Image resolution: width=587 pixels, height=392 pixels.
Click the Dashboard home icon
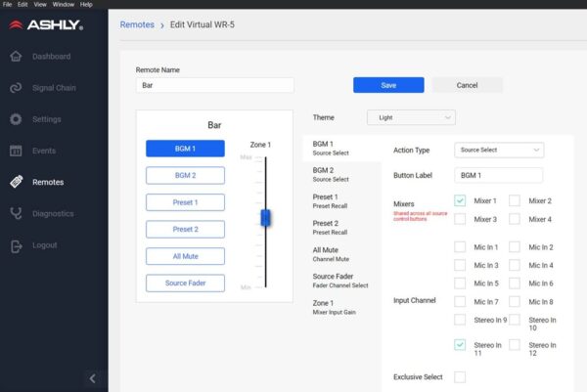16,57
